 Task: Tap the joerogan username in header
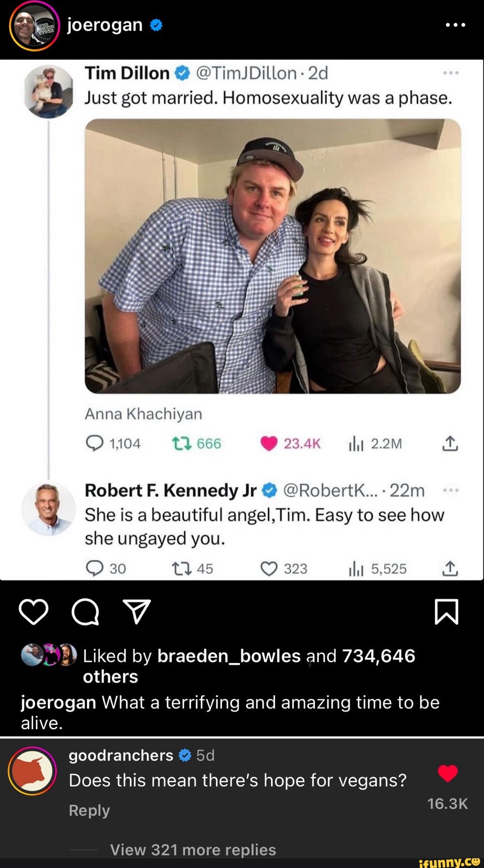105,25
